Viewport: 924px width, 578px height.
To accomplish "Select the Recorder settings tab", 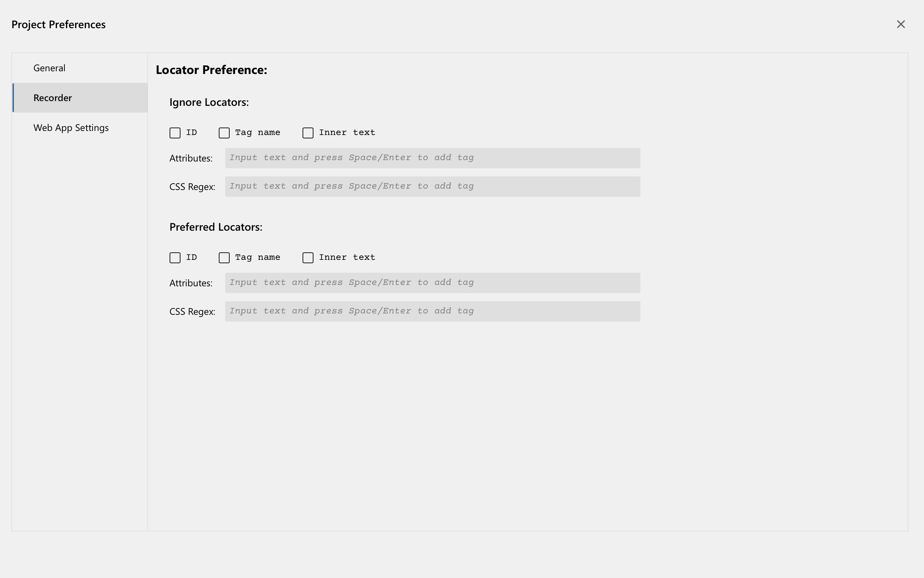I will click(x=52, y=97).
